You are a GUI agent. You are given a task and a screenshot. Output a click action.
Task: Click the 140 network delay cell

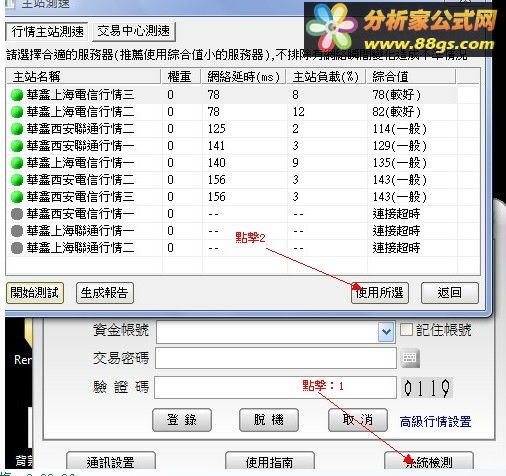point(217,163)
